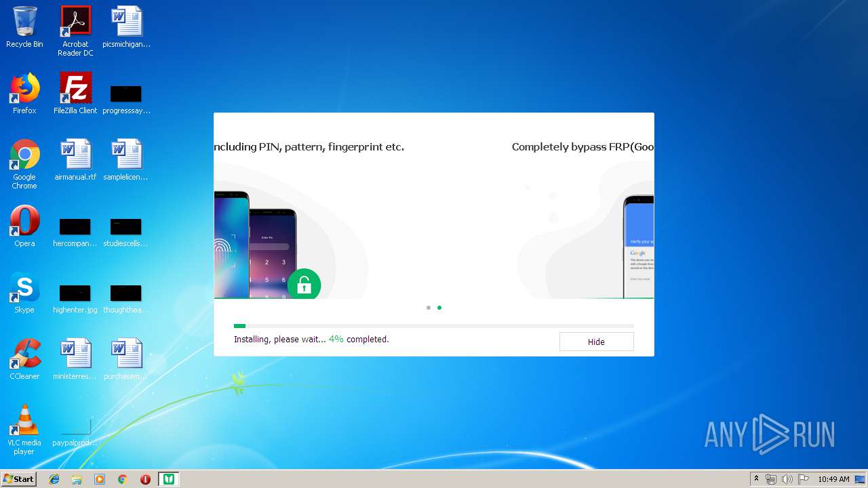Click the installation progress bar

[434, 326]
